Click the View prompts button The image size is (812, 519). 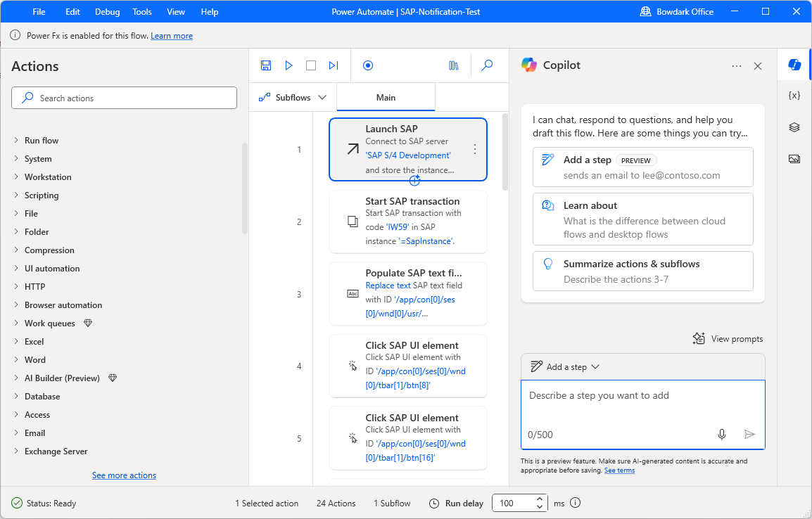click(728, 338)
